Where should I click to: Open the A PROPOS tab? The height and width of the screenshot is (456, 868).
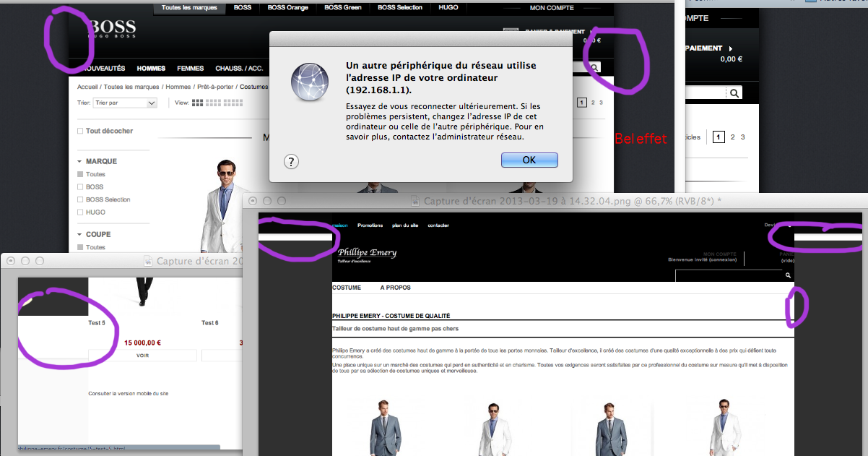(x=395, y=288)
